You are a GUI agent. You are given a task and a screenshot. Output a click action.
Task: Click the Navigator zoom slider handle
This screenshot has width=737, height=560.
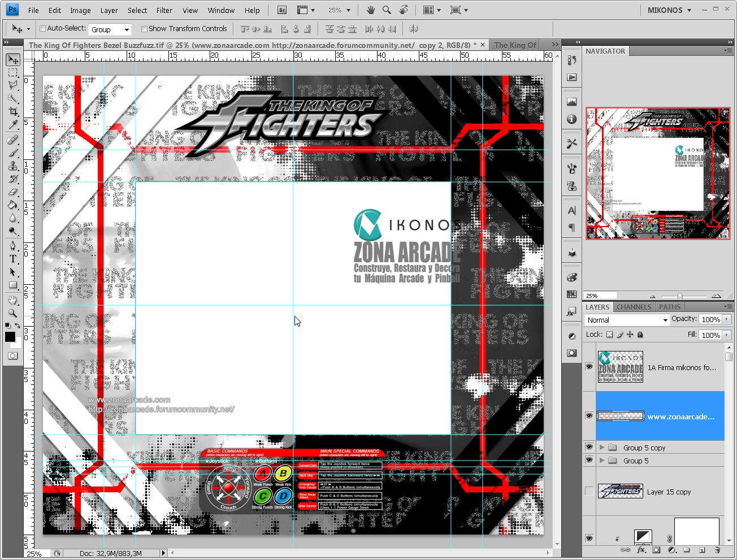click(680, 296)
